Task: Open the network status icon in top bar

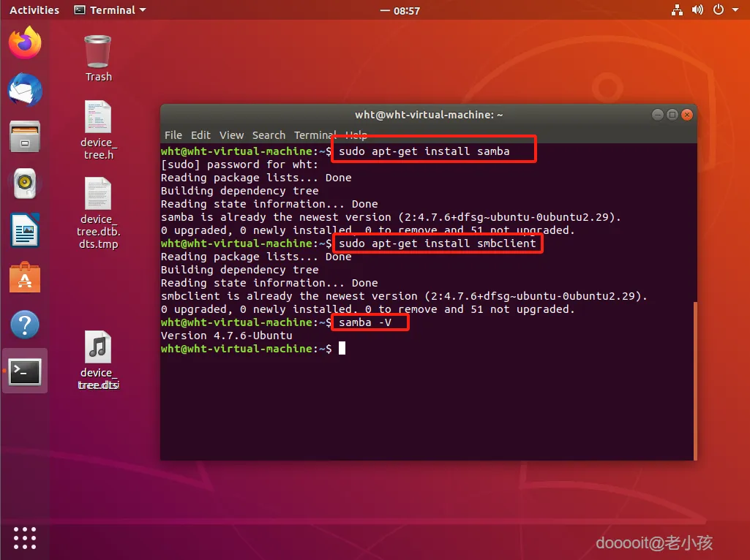Action: coord(677,10)
